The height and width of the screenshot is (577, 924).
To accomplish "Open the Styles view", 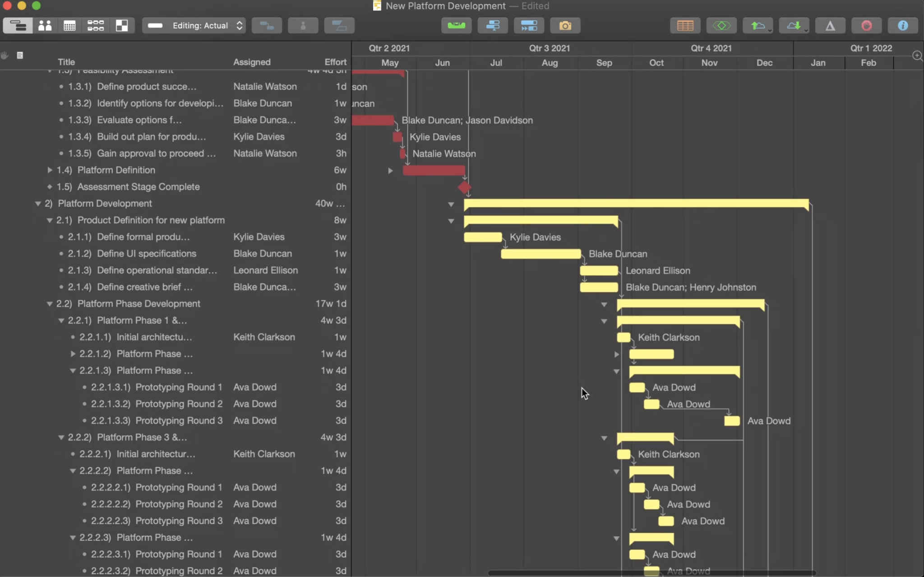I will (x=122, y=26).
